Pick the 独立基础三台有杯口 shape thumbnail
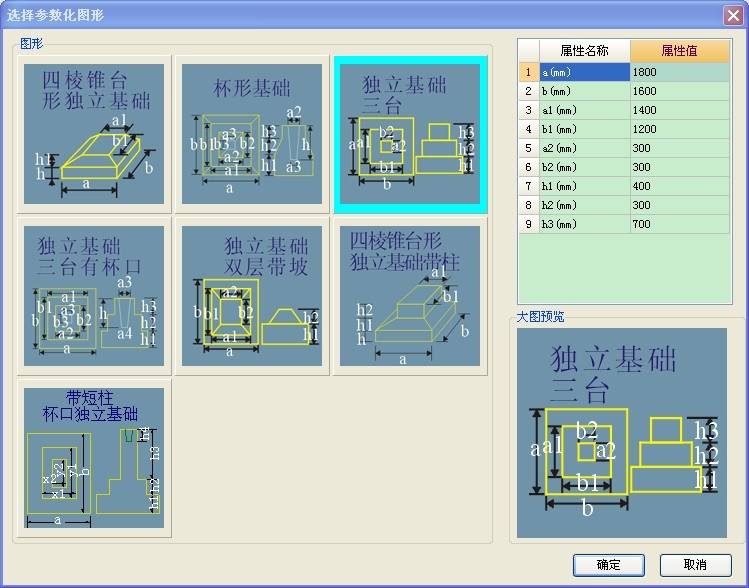Screen dimensions: 749x588 94,296
